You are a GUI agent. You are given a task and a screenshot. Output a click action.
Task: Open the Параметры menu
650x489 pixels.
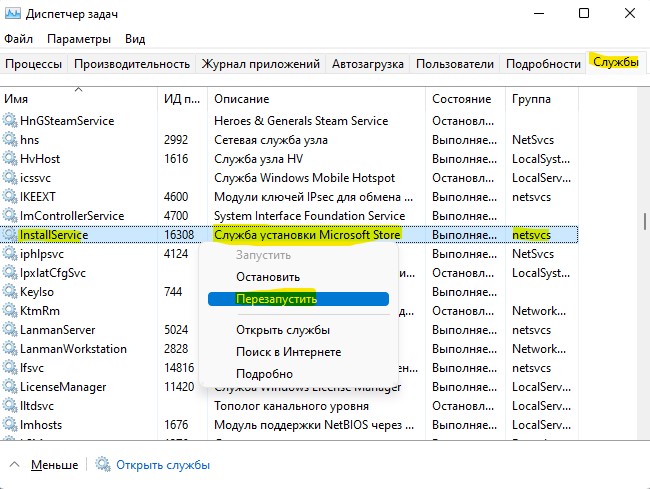(79, 39)
